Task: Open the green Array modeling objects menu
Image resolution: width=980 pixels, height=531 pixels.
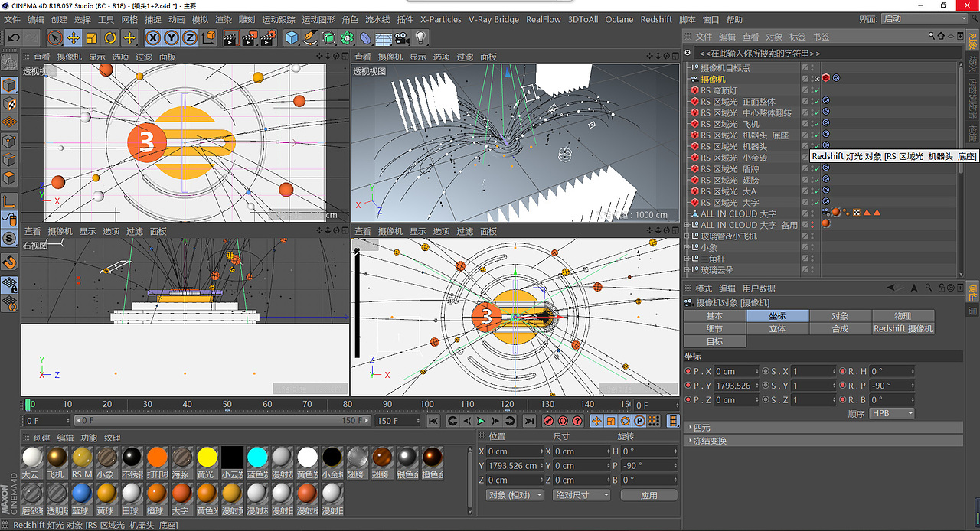Action: click(x=347, y=37)
